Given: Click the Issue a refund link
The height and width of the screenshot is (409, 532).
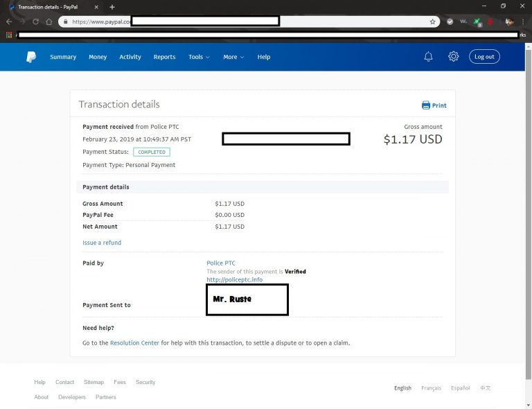Looking at the screenshot, I should (102, 243).
